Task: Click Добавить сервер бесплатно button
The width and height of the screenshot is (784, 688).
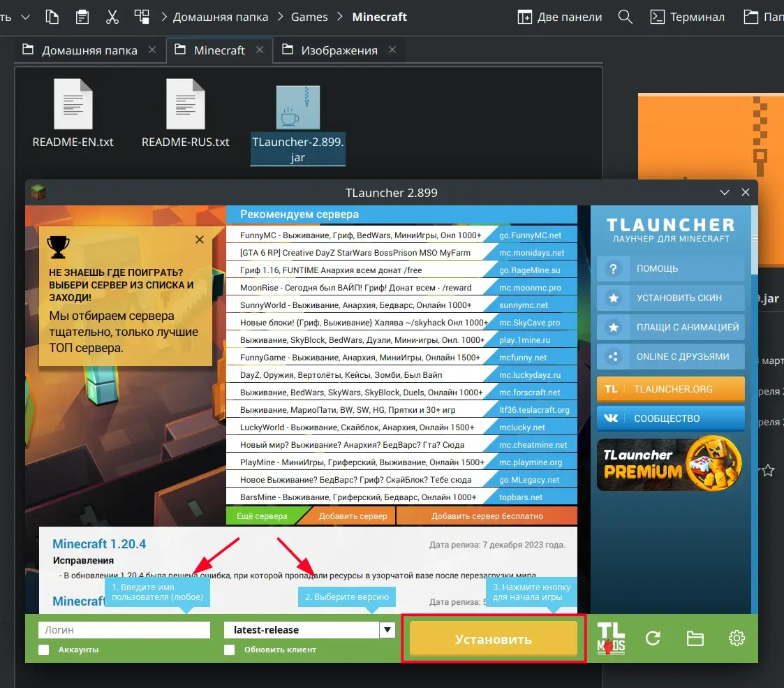Action: point(487,516)
